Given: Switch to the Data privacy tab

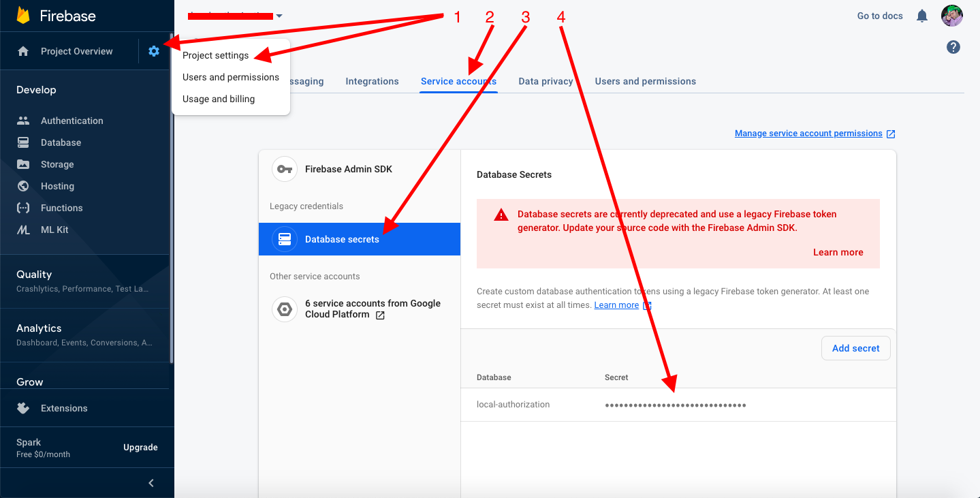Looking at the screenshot, I should [546, 81].
